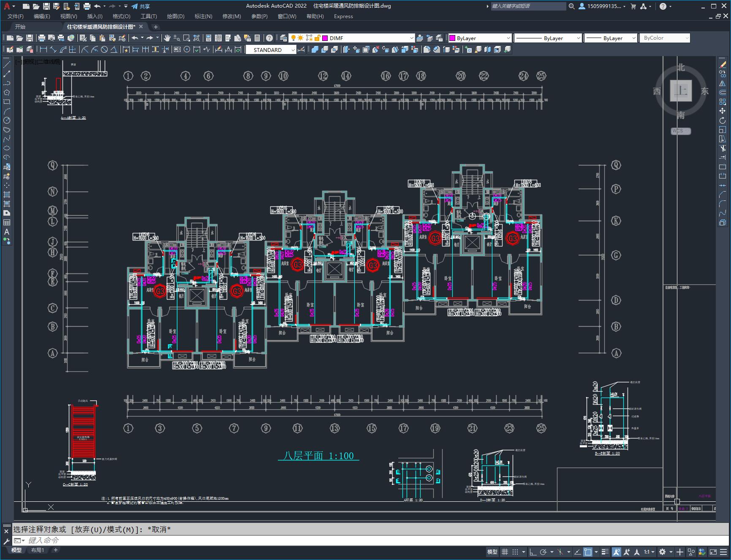This screenshot has width=731, height=560.
Task: Toggle 2D object snap in status bar
Action: click(x=588, y=552)
